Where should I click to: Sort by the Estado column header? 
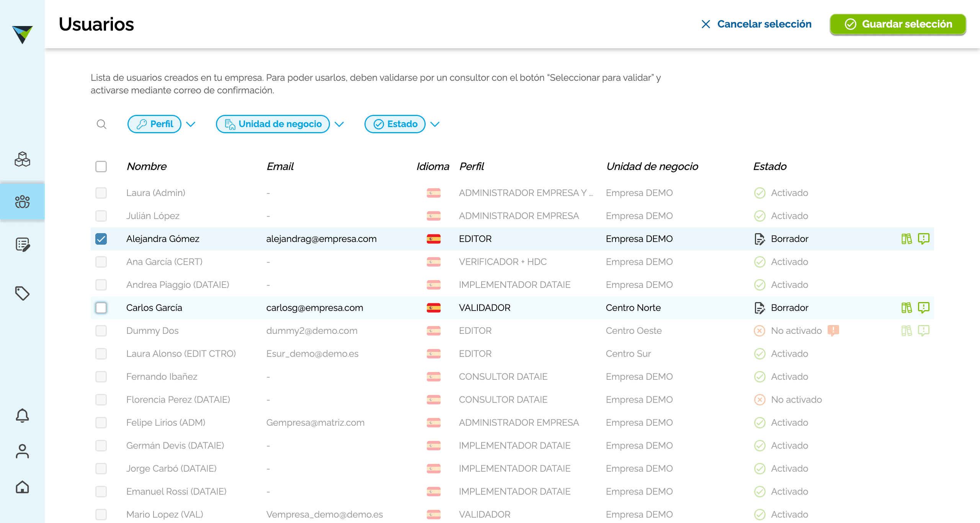769,167
